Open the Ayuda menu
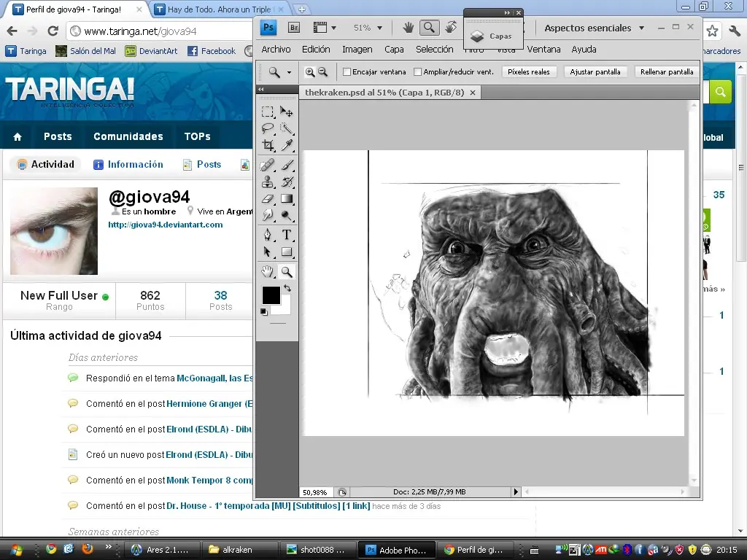 tap(584, 49)
